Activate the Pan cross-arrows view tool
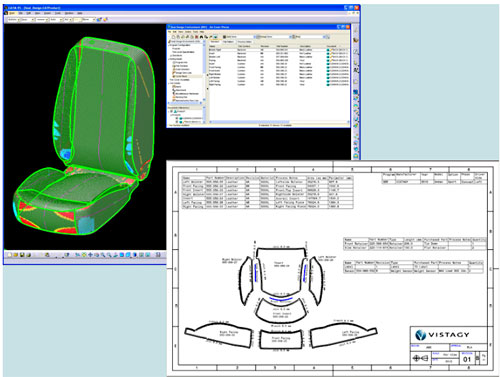Image resolution: width=500 pixels, height=377 pixels. pyautogui.click(x=90, y=255)
